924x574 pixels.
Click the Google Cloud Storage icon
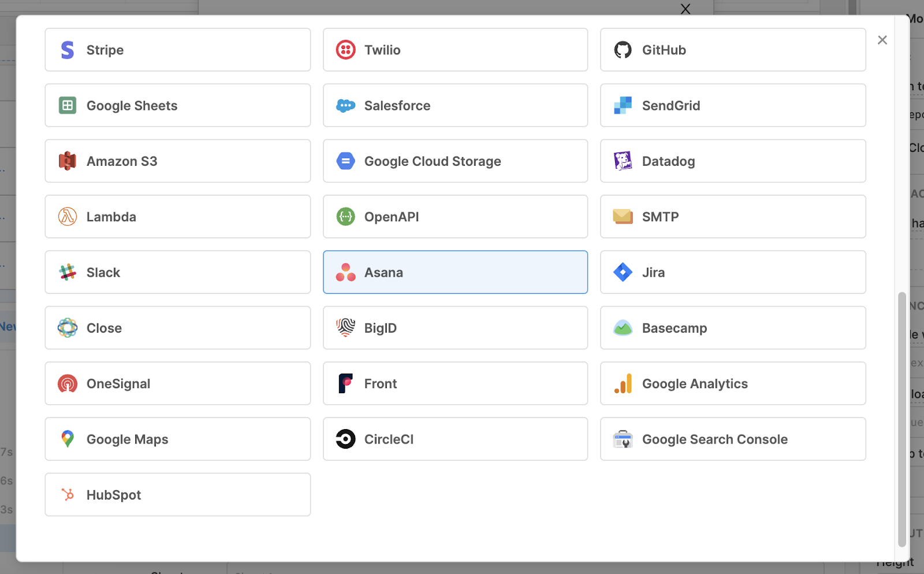345,161
